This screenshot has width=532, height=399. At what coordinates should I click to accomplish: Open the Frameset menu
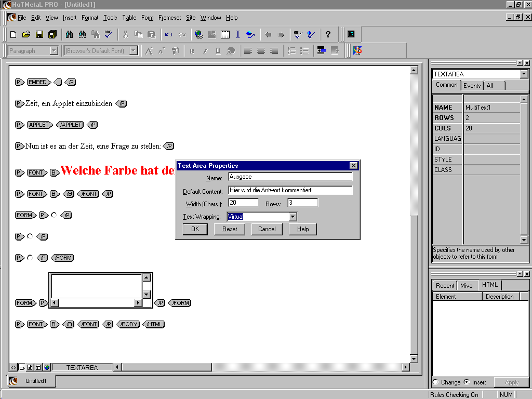click(169, 18)
